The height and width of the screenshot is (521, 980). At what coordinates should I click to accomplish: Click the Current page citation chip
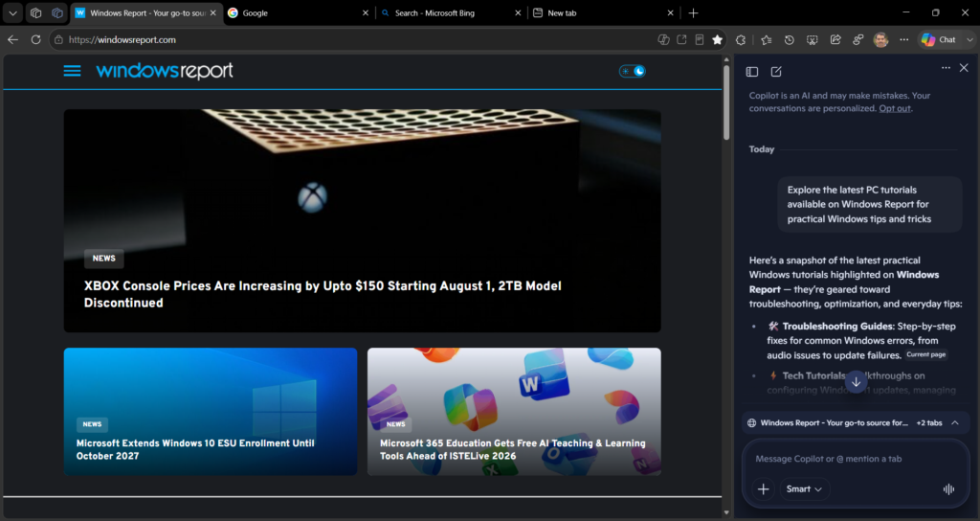coord(926,354)
